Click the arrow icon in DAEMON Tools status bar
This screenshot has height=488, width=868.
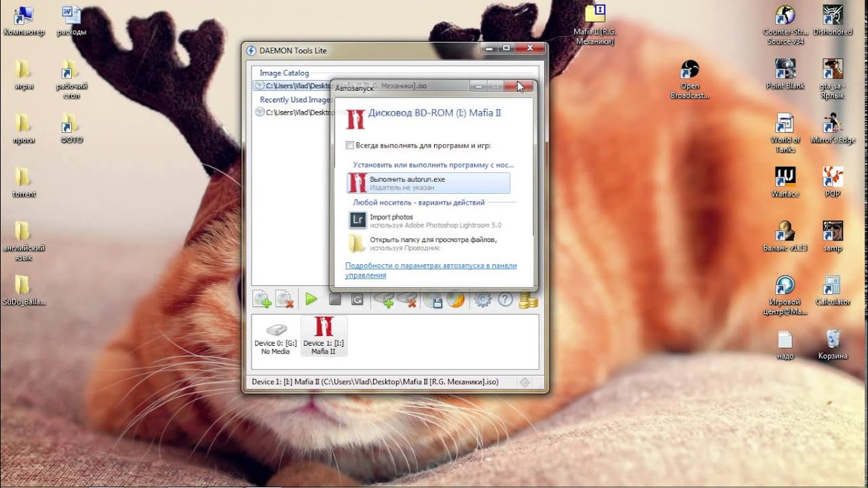[x=525, y=382]
